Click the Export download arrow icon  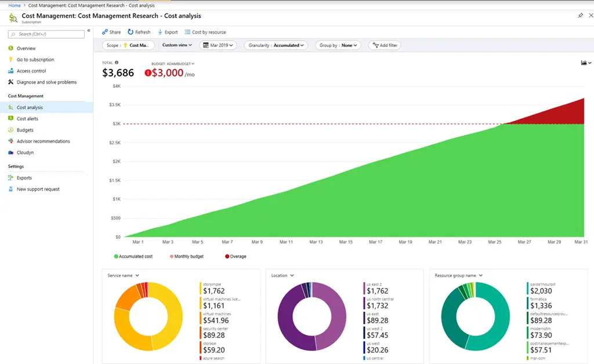click(160, 32)
